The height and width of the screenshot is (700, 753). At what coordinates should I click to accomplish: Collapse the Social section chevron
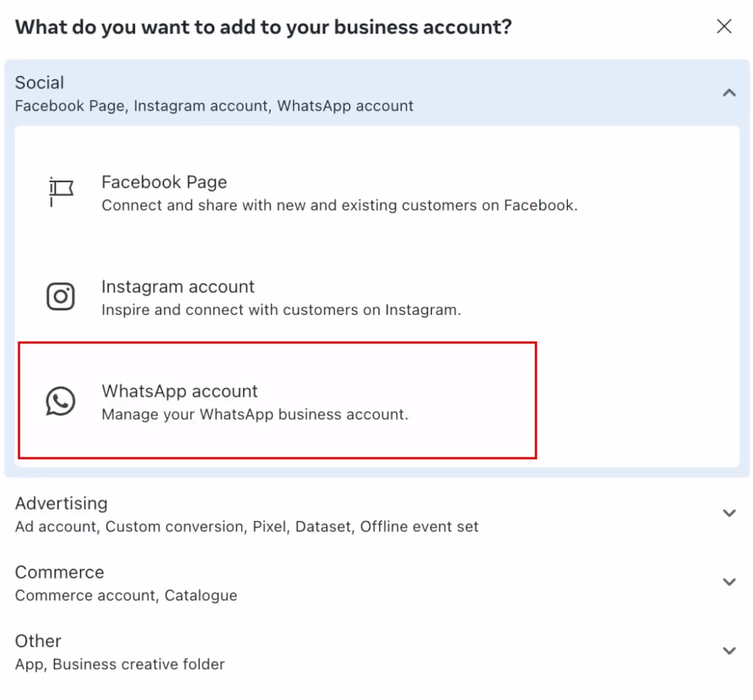pos(729,93)
